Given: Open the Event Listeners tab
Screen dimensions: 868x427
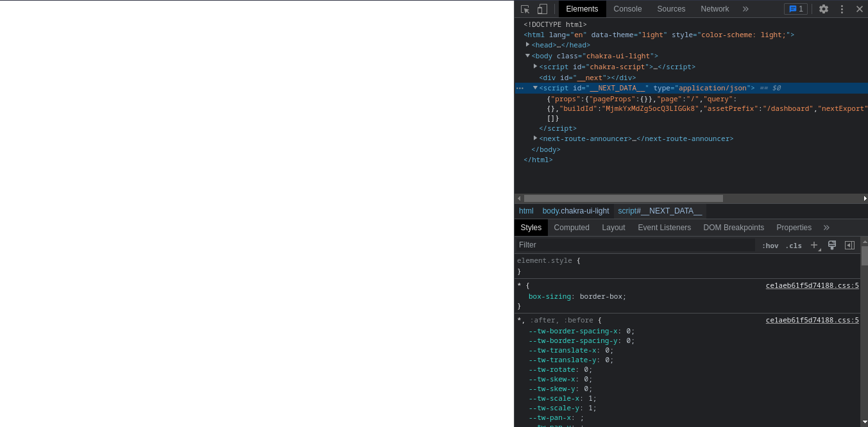Looking at the screenshot, I should click(x=665, y=228).
